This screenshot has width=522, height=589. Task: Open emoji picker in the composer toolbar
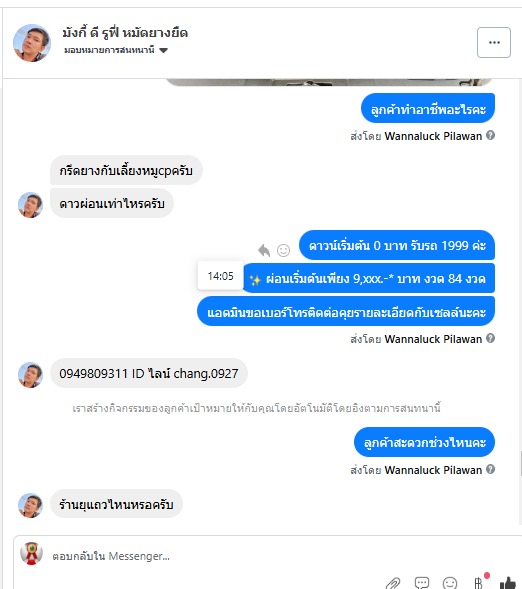click(450, 583)
